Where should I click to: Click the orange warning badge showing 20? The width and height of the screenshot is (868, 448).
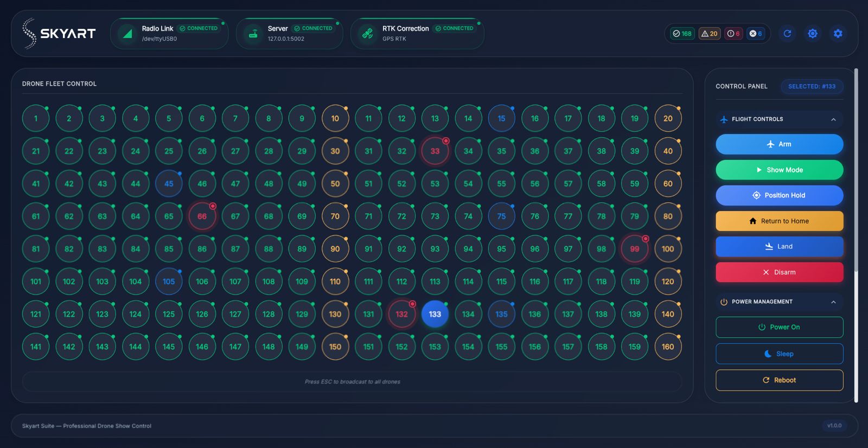[709, 34]
